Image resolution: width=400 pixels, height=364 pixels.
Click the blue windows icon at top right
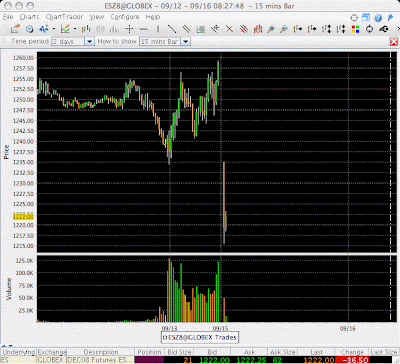[366, 17]
